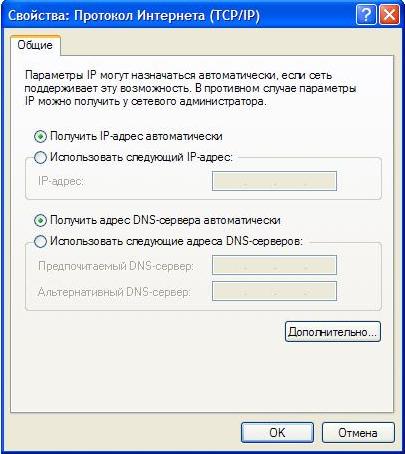Select Получить IP-адрес автоматически radio button
Screen dimensions: 405x454
40,137
